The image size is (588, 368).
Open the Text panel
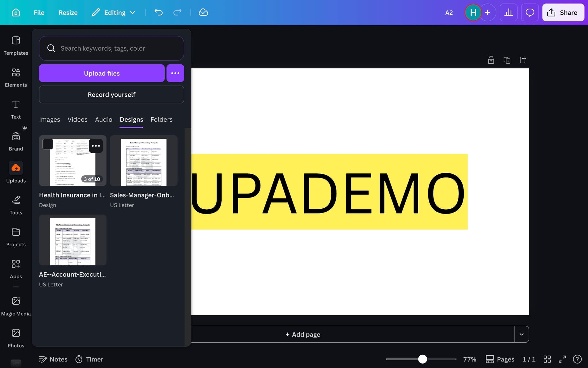pyautogui.click(x=16, y=109)
